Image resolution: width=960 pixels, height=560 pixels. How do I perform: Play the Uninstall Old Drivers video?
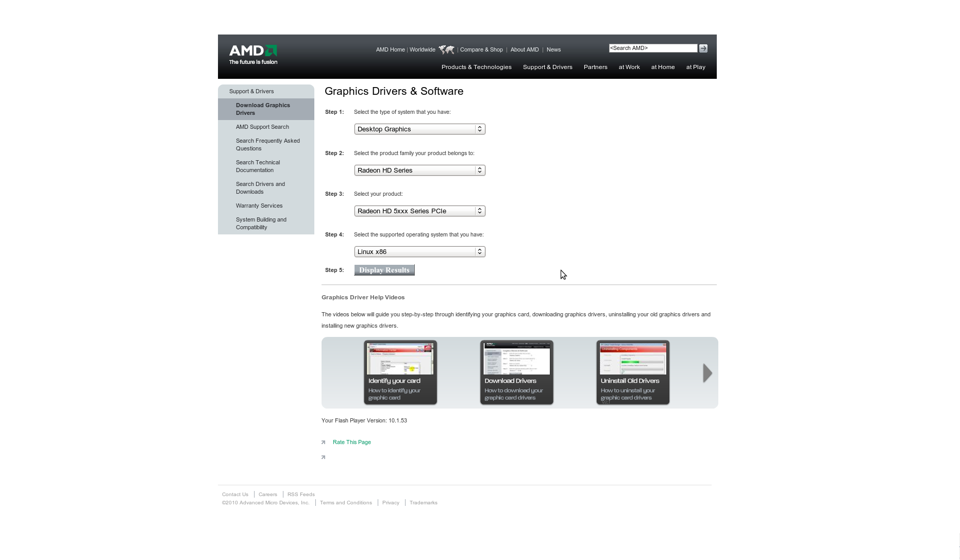click(633, 372)
